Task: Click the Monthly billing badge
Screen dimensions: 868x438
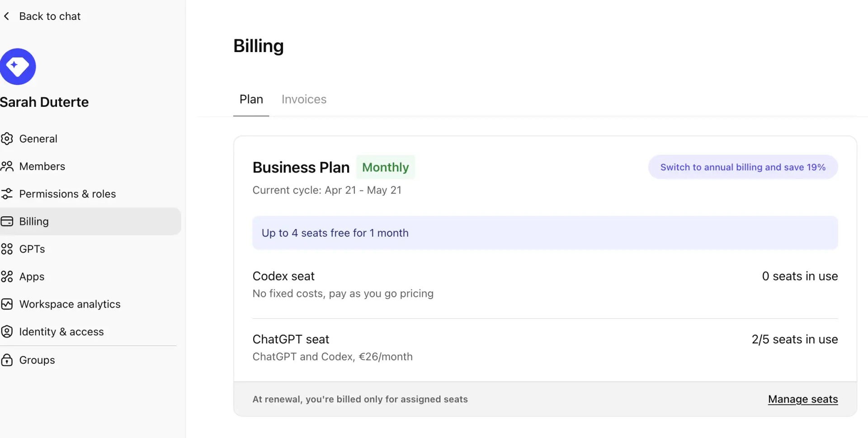Action: (385, 167)
